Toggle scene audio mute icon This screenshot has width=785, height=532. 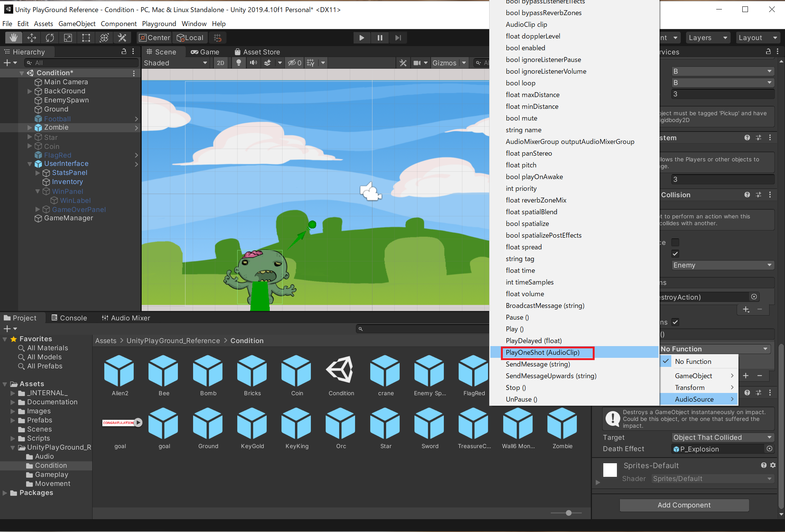(253, 63)
